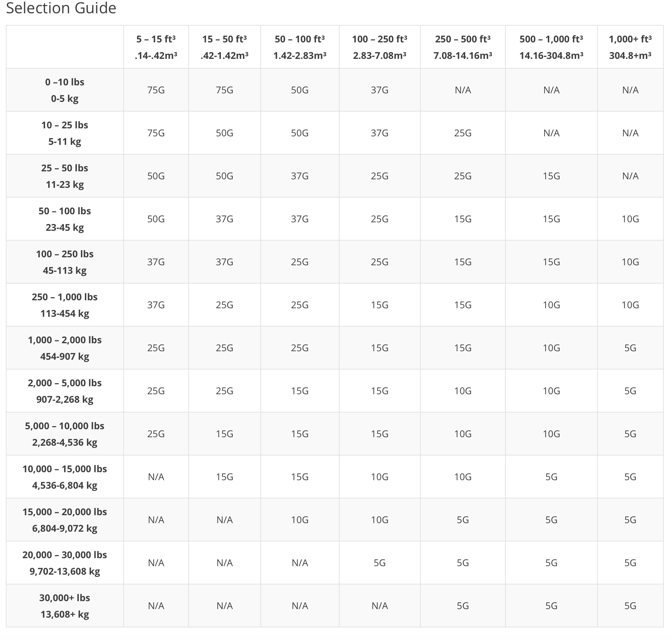
Task: Click the "5 – 15 ft³" column header
Action: click(156, 39)
